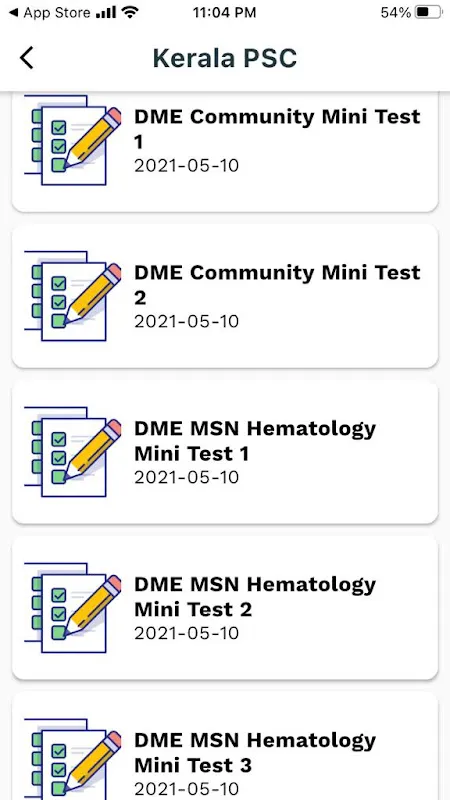Return to App Store via status bar

coord(50,13)
